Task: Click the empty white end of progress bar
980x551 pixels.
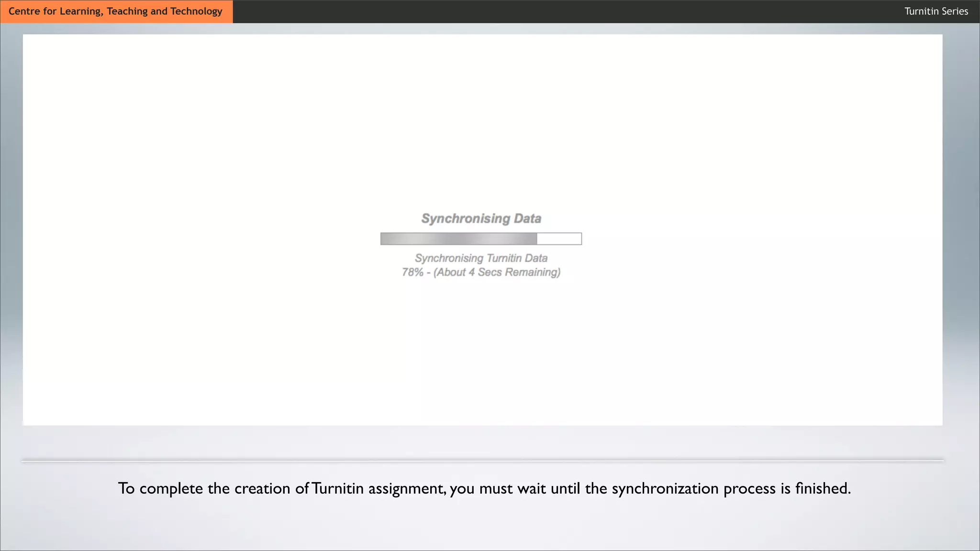Action: point(559,239)
